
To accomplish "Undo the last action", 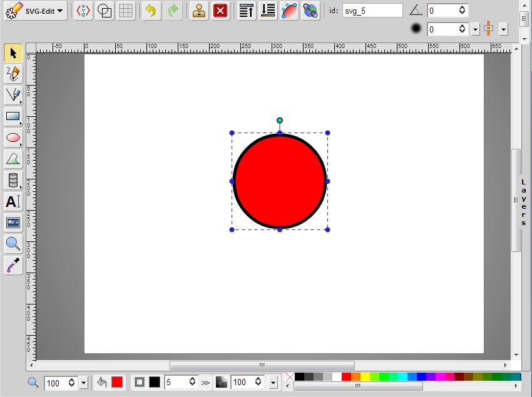I will (151, 11).
